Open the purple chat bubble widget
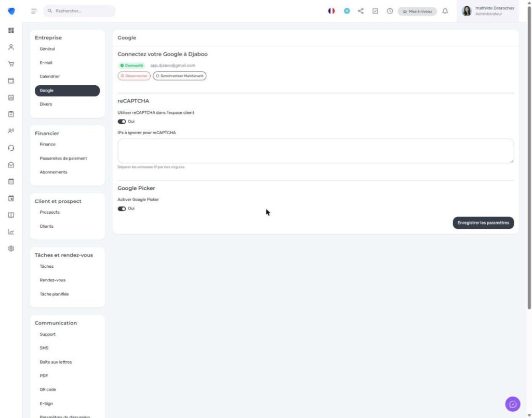The height and width of the screenshot is (418, 532). pyautogui.click(x=513, y=404)
